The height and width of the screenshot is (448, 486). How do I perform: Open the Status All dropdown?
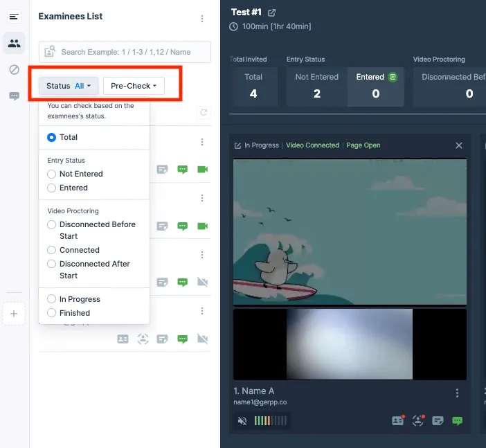[69, 86]
